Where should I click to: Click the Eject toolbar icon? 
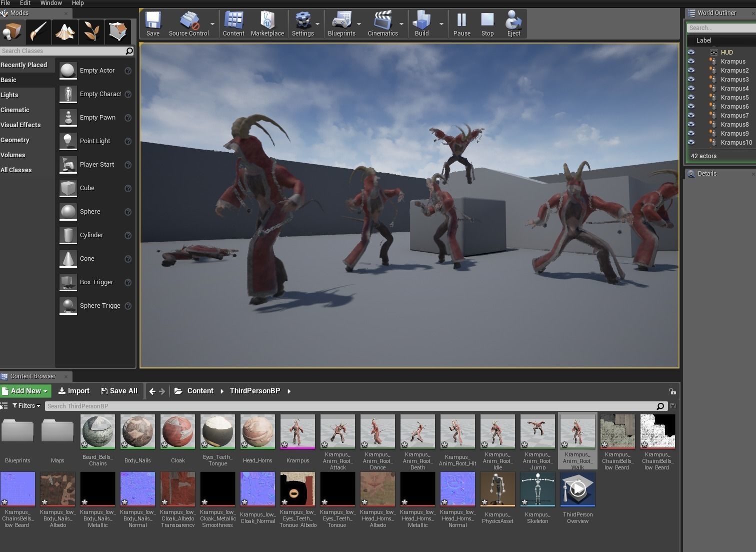coord(514,24)
